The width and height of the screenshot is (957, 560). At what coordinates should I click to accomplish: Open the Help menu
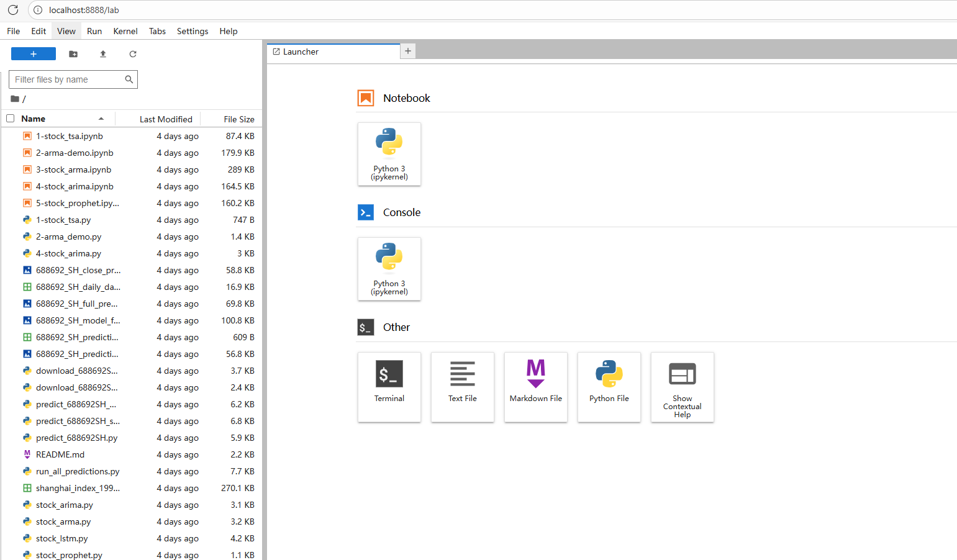pyautogui.click(x=229, y=31)
